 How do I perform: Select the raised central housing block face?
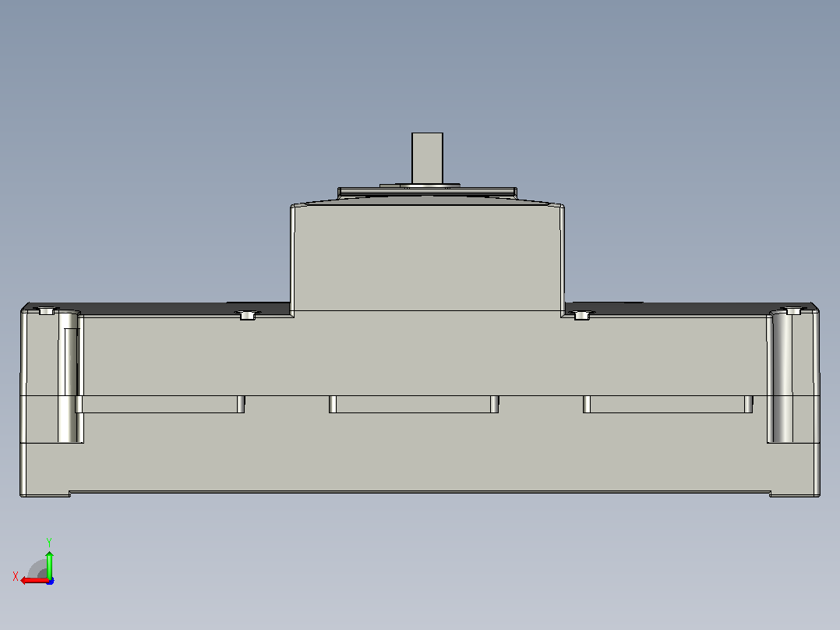427,258
